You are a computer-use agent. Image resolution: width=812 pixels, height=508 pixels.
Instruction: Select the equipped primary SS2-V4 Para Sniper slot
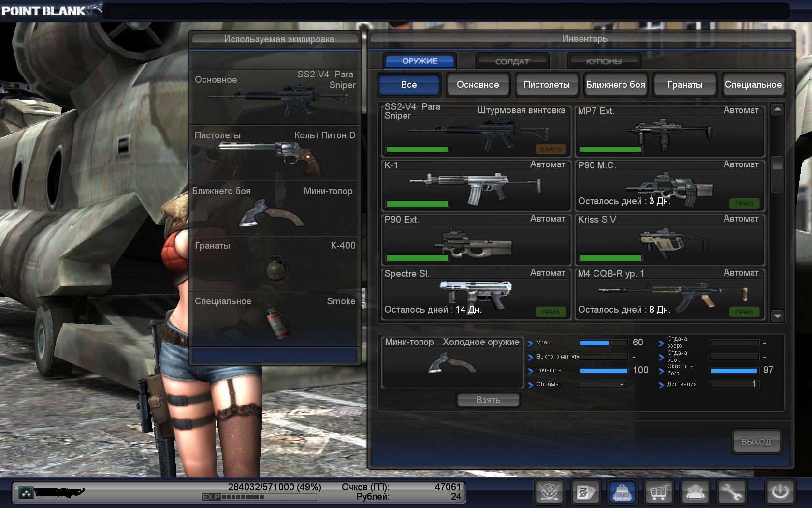tap(275, 97)
